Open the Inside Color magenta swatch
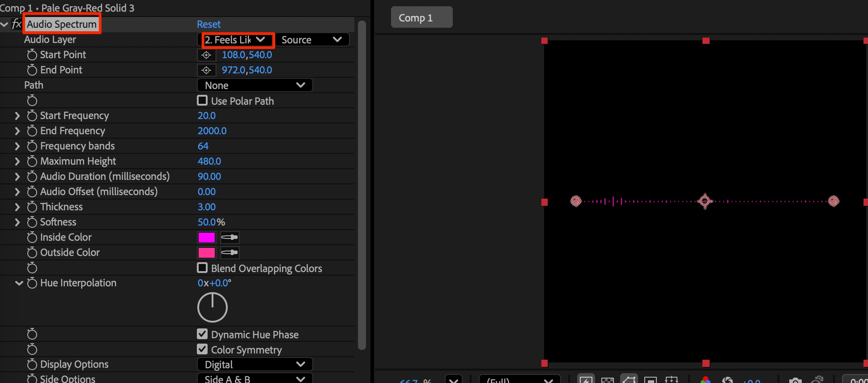The height and width of the screenshot is (383, 868). 206,238
